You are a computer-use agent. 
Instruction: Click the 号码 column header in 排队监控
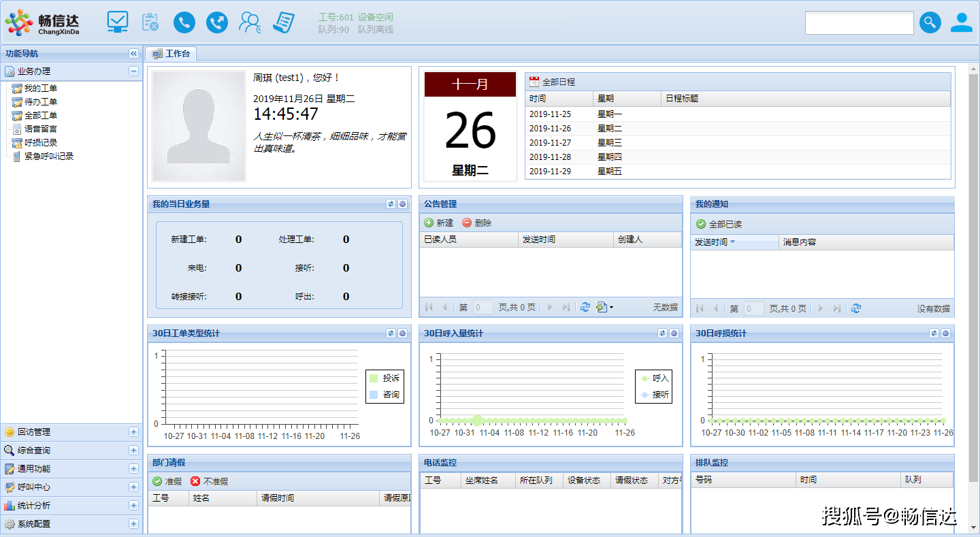(744, 480)
